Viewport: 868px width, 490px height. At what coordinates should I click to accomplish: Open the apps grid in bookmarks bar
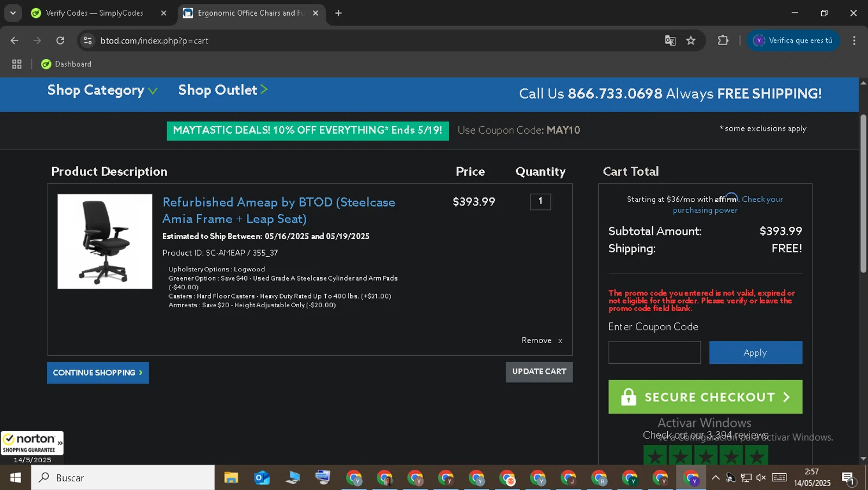click(17, 64)
